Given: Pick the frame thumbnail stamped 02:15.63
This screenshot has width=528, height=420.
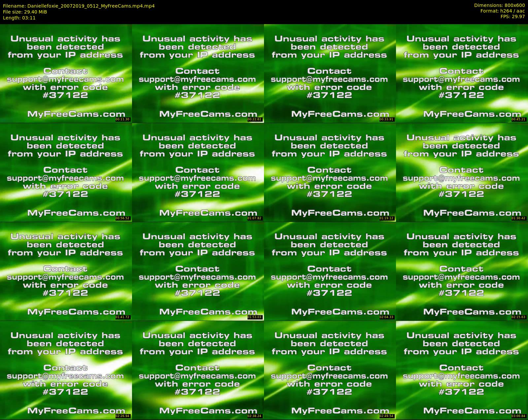Looking at the screenshot, I should tap(462, 271).
